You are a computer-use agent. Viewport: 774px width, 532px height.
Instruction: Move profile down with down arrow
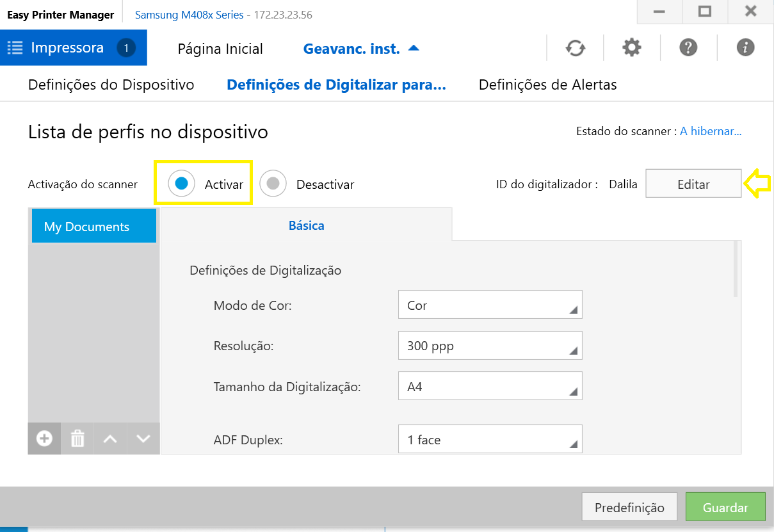pos(143,439)
